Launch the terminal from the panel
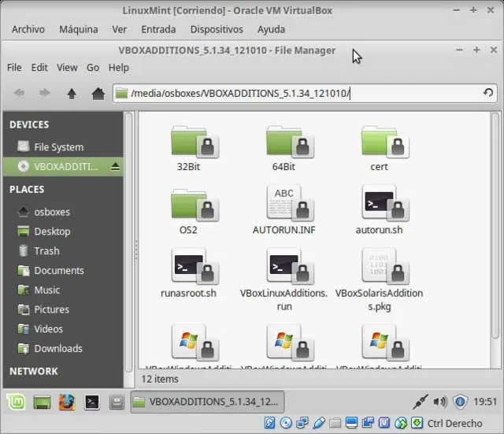 [92, 402]
